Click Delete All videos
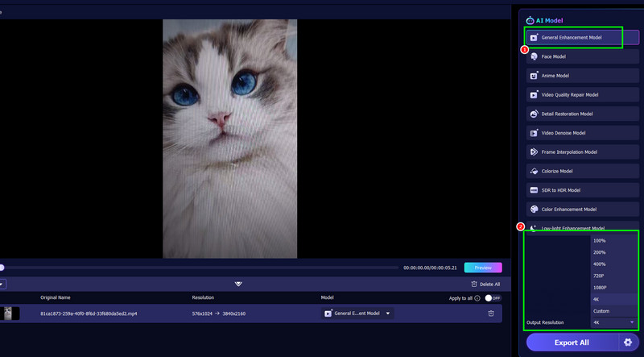This screenshot has height=357, width=644. click(x=485, y=284)
